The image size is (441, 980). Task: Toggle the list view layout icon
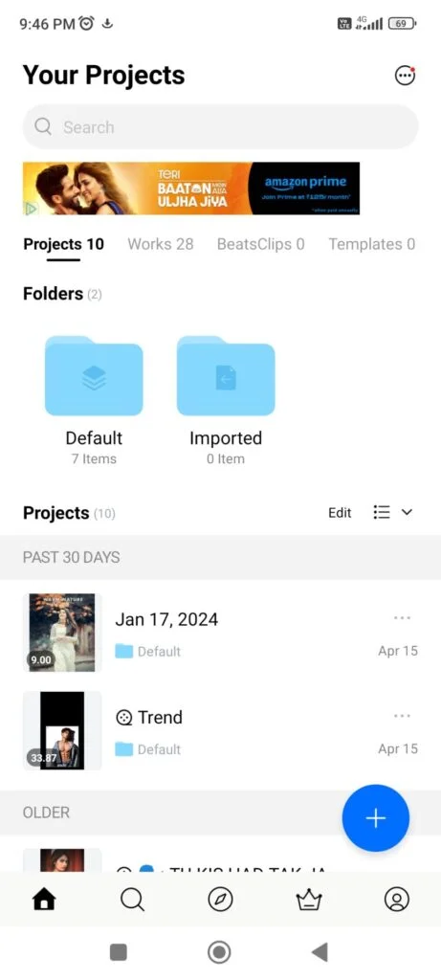coord(381,513)
